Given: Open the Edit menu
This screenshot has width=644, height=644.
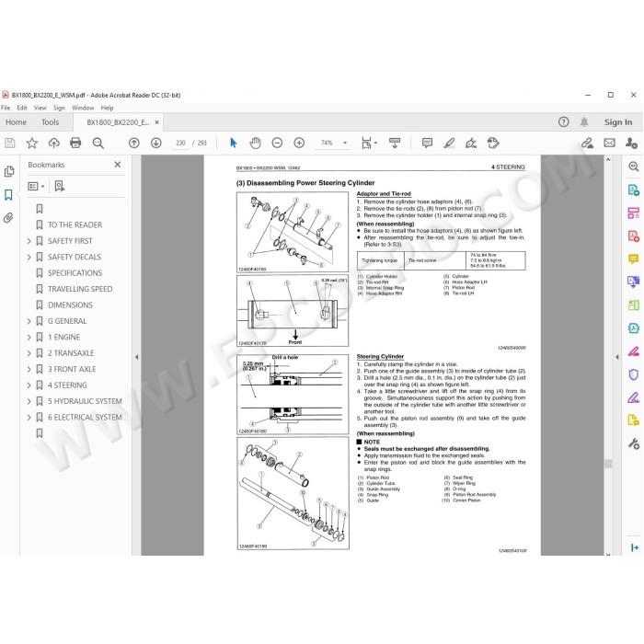Looking at the screenshot, I should tap(22, 108).
